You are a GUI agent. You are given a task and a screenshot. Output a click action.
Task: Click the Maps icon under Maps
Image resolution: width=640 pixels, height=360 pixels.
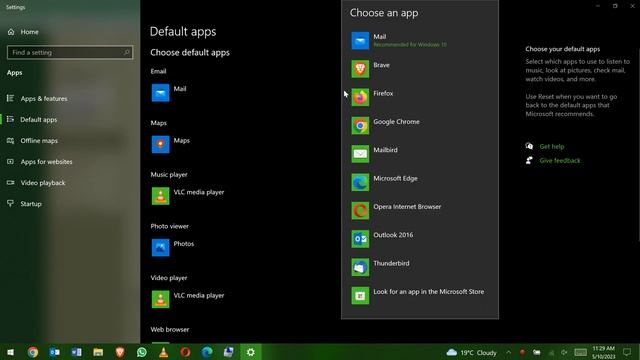(x=160, y=144)
